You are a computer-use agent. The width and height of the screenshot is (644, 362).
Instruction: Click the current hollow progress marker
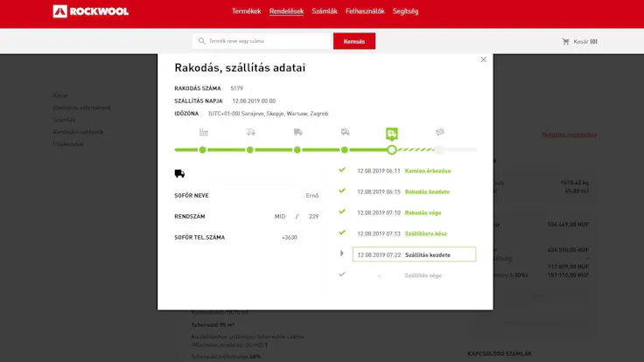(x=392, y=150)
